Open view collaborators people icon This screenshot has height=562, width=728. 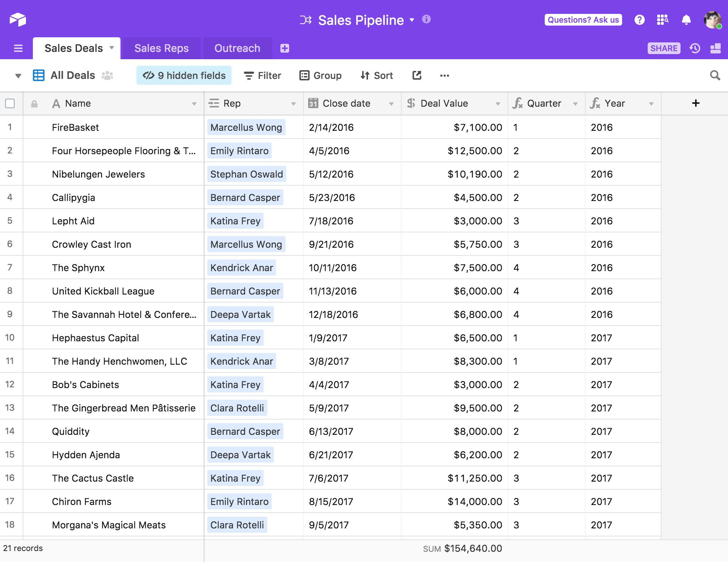pos(107,75)
